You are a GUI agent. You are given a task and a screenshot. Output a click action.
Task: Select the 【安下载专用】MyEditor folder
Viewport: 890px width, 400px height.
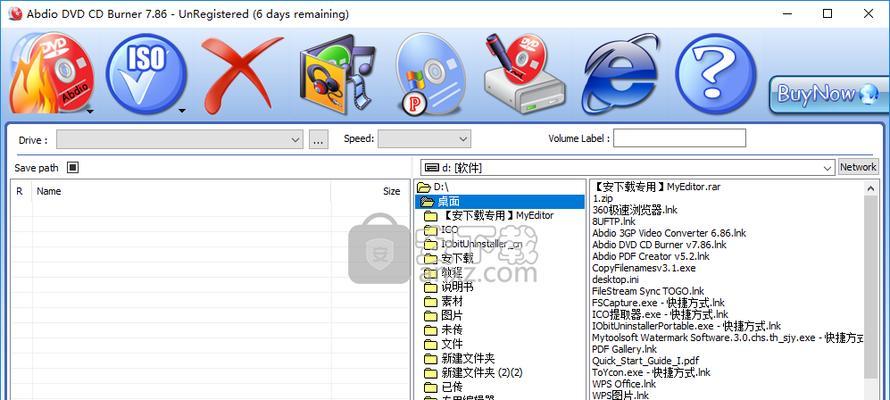(x=497, y=216)
